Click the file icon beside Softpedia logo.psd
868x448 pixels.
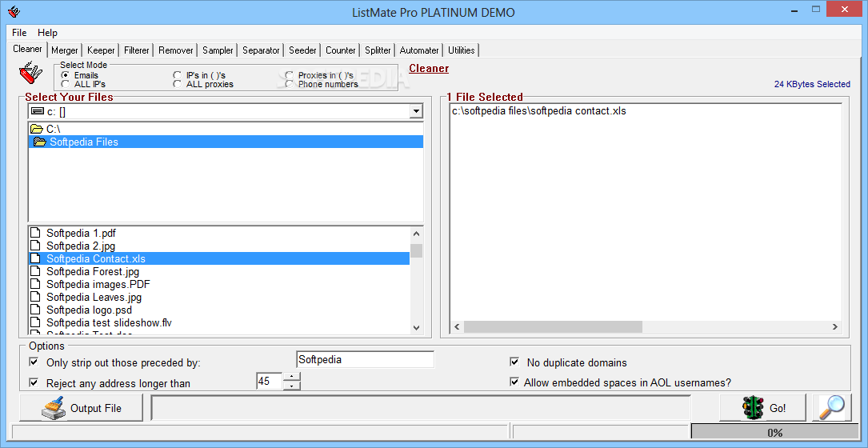pos(36,310)
